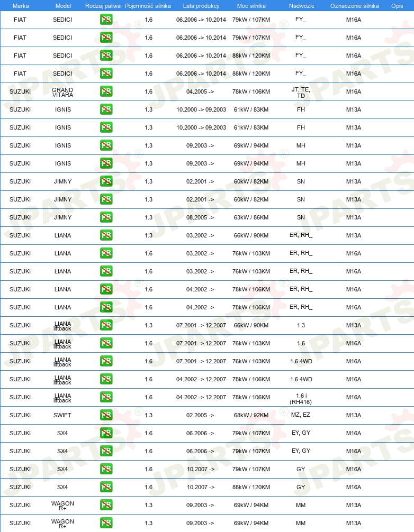Screen dimensions: 414x532
Task: Click the fuel icon in the LIANA 66kW / 90KM 03.2002 row
Action: point(106,235)
